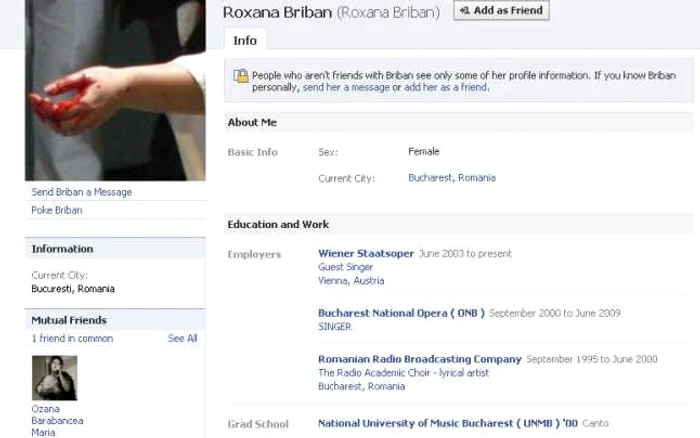Click 'September 1995 to June 2000' date text
Screen dimensions: 700x438
click(592, 359)
